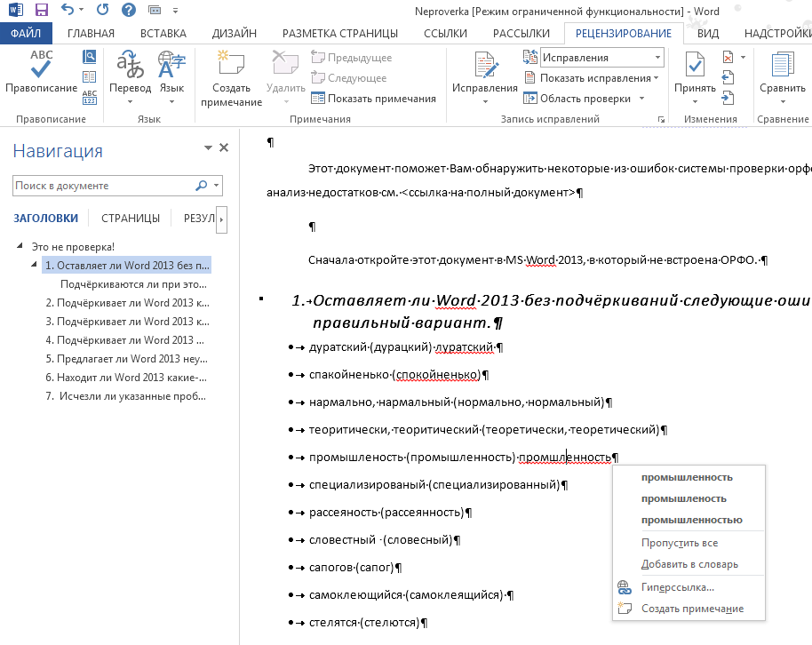Image resolution: width=812 pixels, height=645 pixels.
Task: Open the undo history dropdown arrow
Action: [82, 9]
